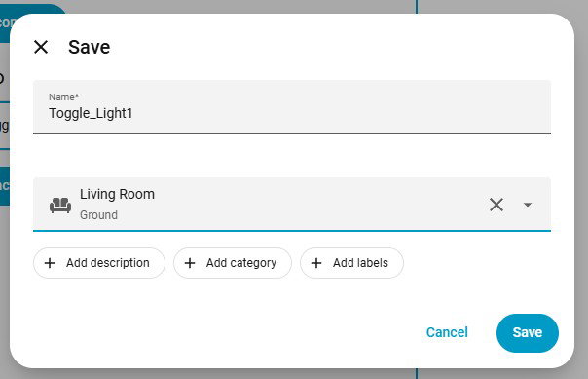Image resolution: width=588 pixels, height=379 pixels.
Task: Click the Toggle_Light1 text in the name field
Action: click(x=91, y=113)
